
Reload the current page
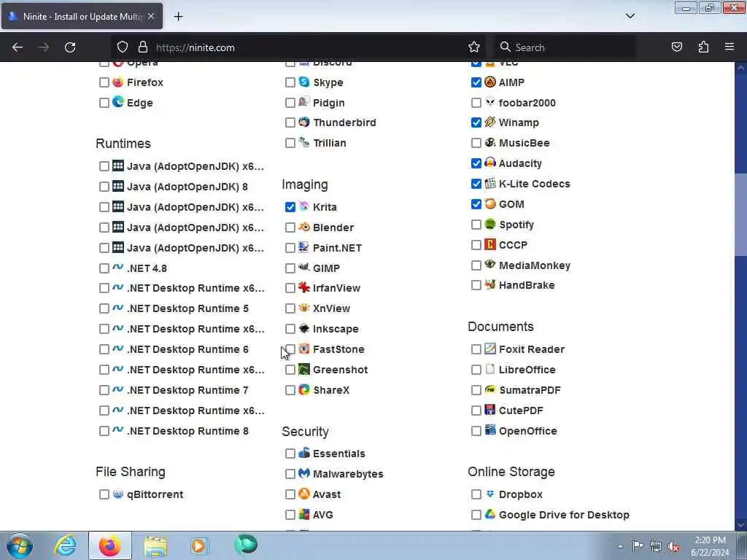(x=70, y=47)
